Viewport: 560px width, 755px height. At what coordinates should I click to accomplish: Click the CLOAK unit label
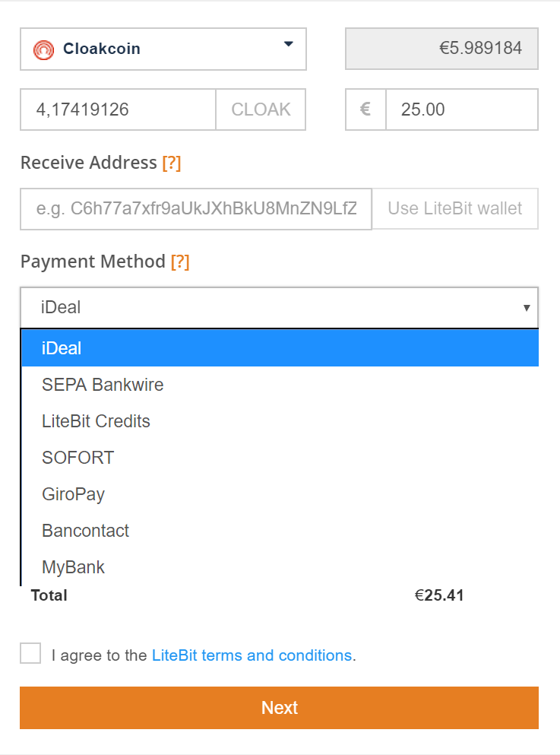[261, 109]
